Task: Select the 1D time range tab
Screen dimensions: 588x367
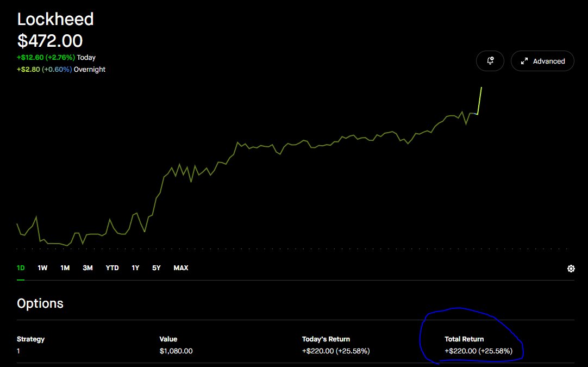Action: click(x=21, y=268)
